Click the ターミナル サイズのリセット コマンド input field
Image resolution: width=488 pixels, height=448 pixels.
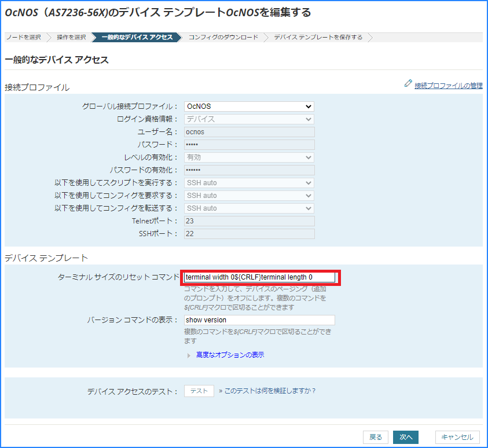(x=259, y=277)
